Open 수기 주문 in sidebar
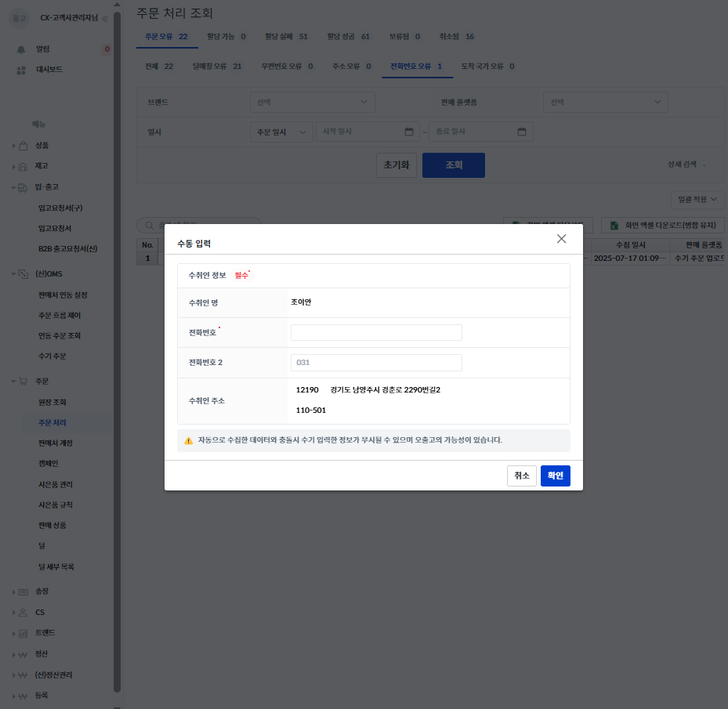The width and height of the screenshot is (728, 709). [53, 356]
